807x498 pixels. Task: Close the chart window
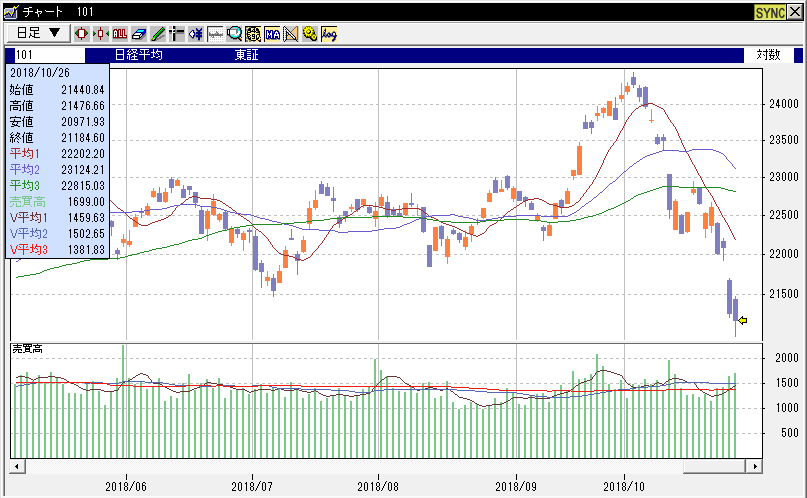(794, 12)
